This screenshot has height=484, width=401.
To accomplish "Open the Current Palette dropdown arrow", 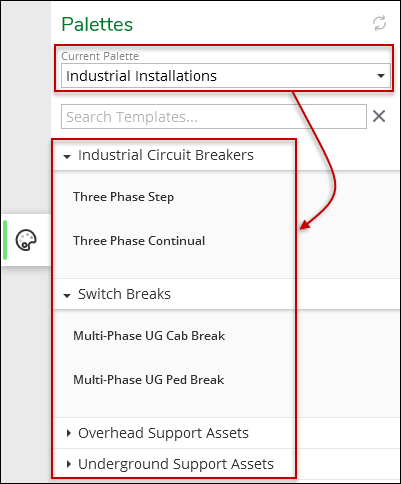I will coord(381,76).
